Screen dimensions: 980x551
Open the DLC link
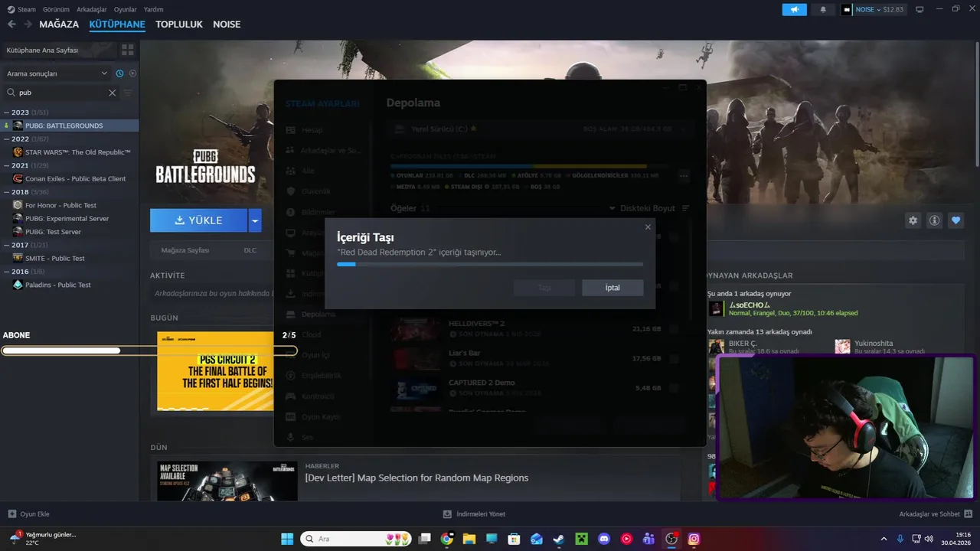click(250, 250)
